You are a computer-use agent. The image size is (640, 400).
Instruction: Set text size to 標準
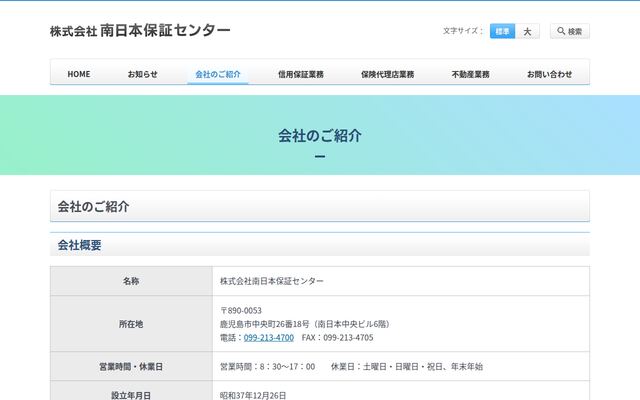502,31
